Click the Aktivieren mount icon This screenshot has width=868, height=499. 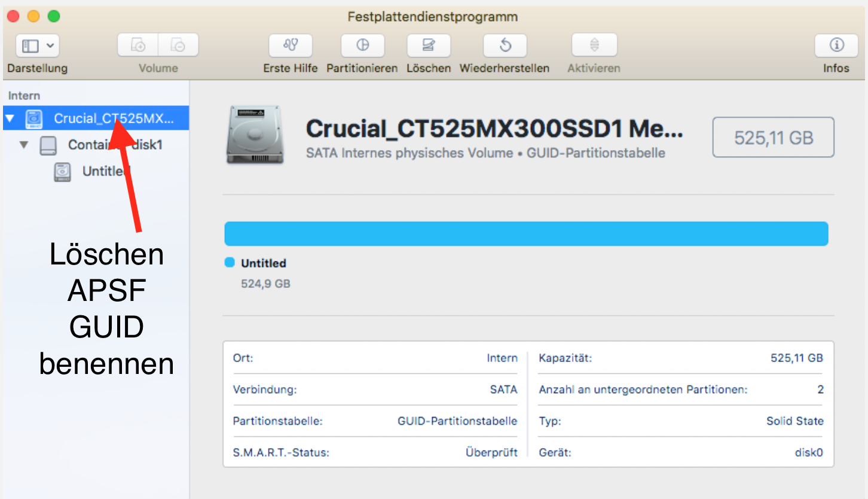[x=594, y=45]
